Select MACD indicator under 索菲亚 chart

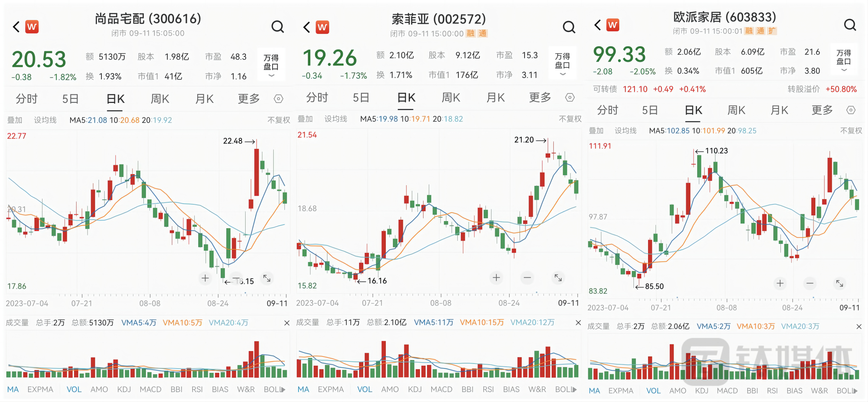(x=441, y=390)
